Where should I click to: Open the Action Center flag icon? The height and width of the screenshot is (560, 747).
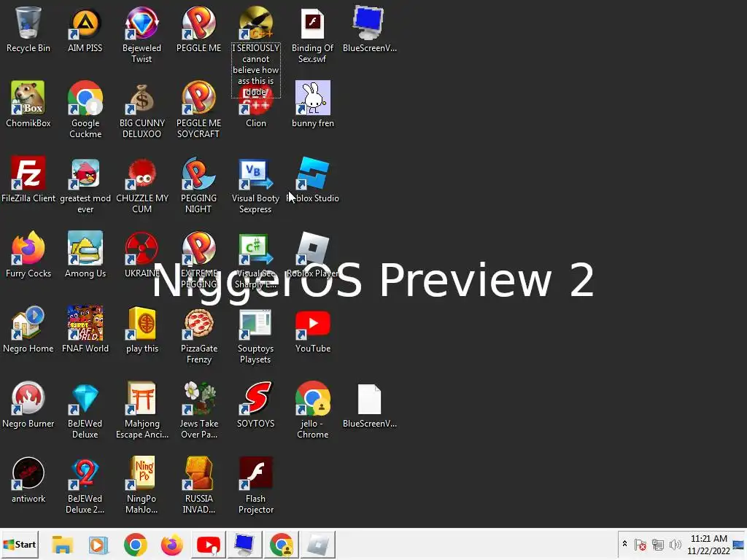(640, 545)
